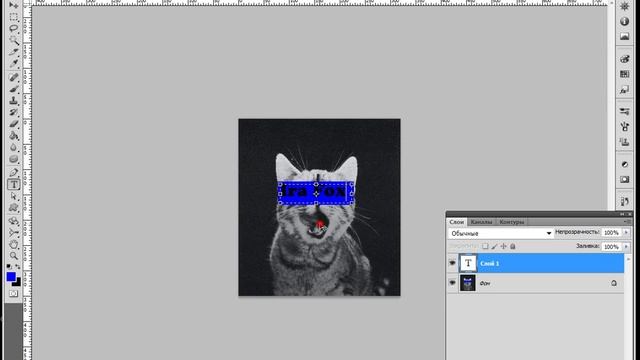Select the Dodge tool
Viewport: 640px width, 360px height.
13,159
